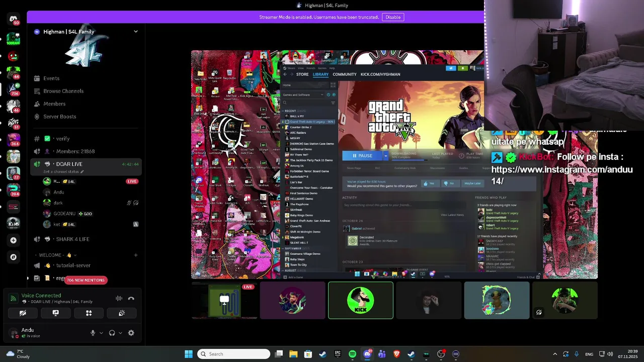Viewport: 644px width, 362px height.
Task: Open the weather widget on taskbar
Action: 18,354
